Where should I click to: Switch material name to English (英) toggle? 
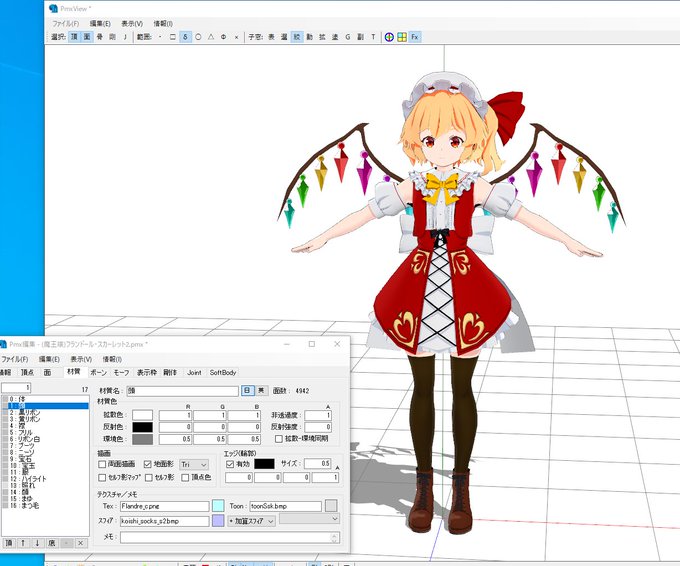(262, 390)
